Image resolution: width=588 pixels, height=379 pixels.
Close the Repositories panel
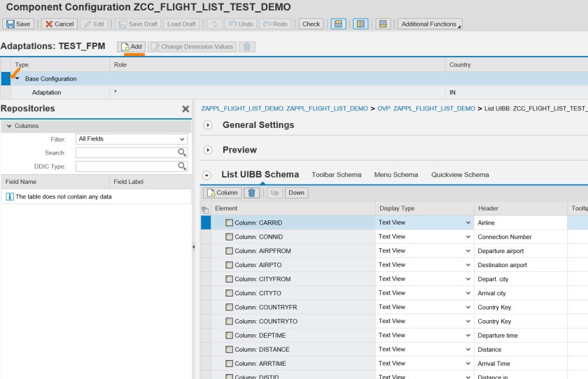pyautogui.click(x=185, y=109)
